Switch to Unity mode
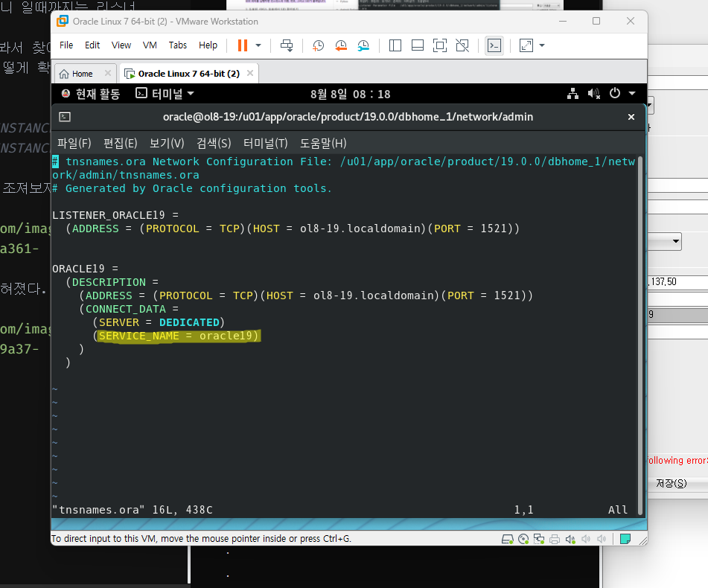The width and height of the screenshot is (708, 588). [462, 45]
